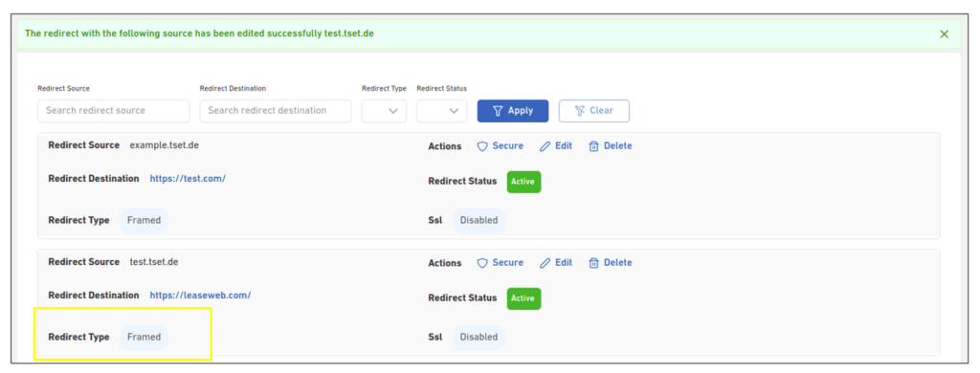Click Framed type tag of test.tset.de

pos(144,338)
